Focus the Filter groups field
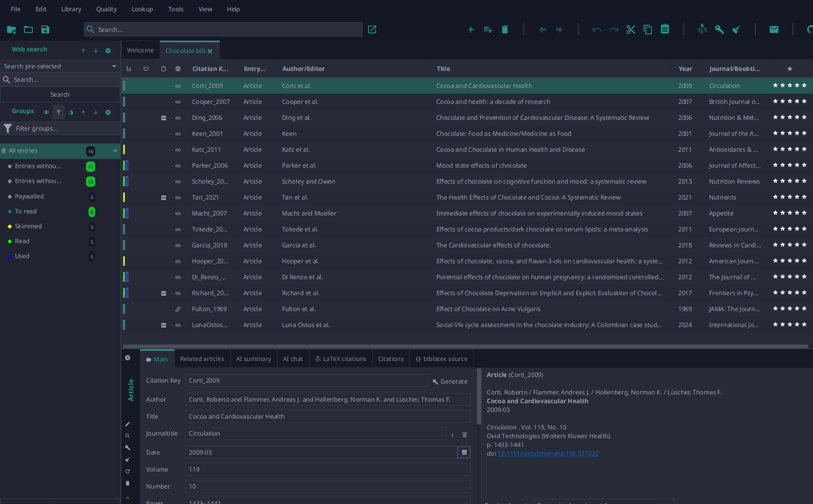813x504 pixels. pyautogui.click(x=60, y=129)
